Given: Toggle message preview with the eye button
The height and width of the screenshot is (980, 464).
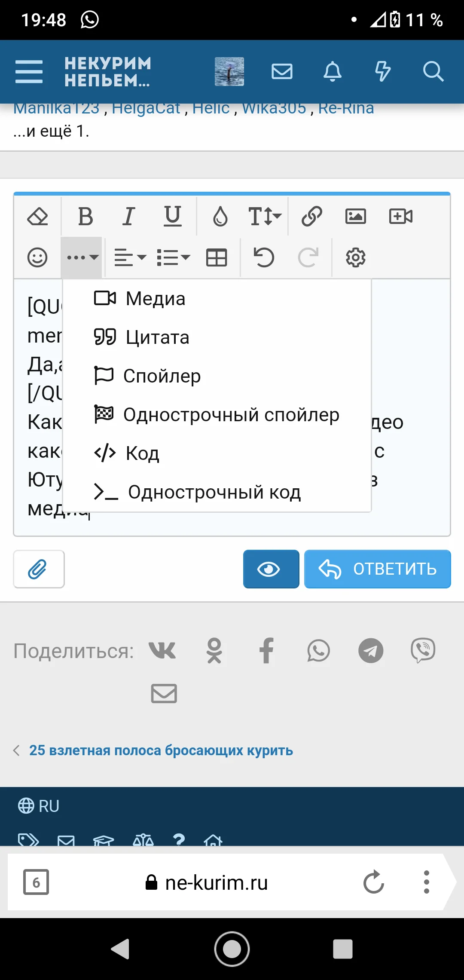Looking at the screenshot, I should [x=271, y=569].
